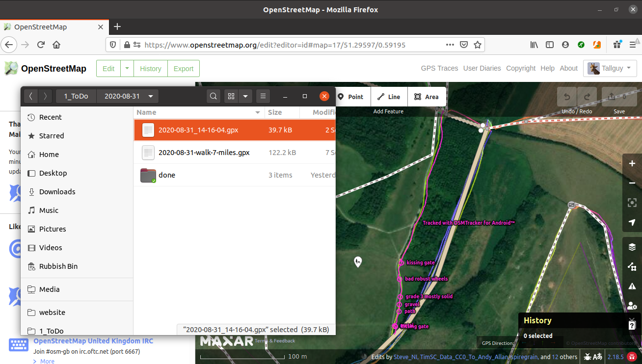Open Pictures in file manager sidebar
642x364 pixels.
(x=77, y=229)
